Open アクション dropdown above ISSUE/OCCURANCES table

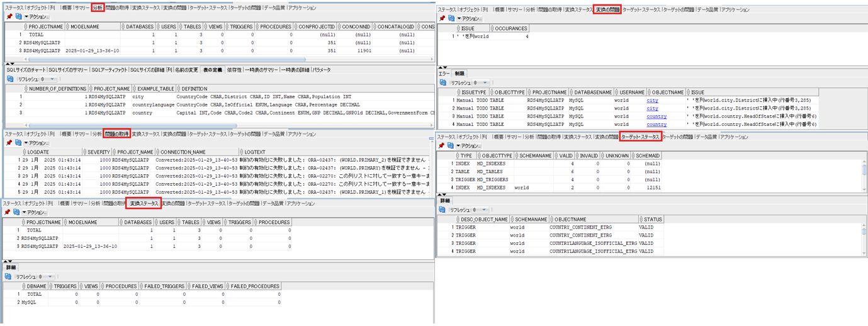[x=468, y=19]
